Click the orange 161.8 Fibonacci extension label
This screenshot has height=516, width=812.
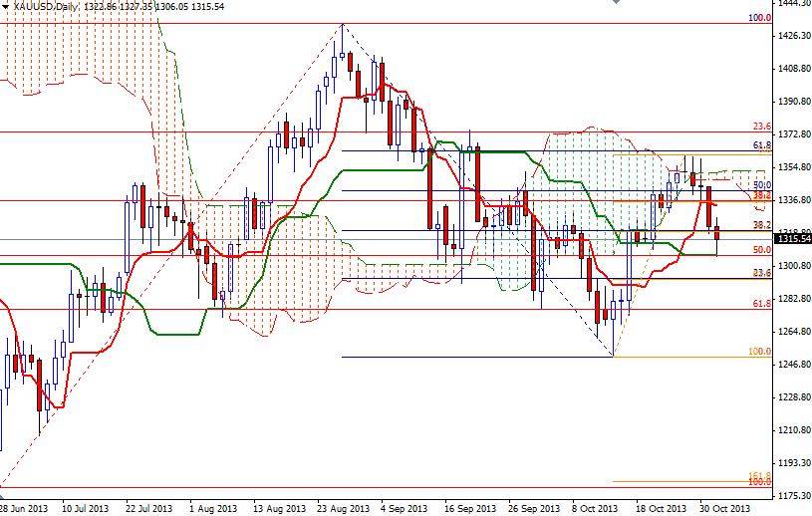(760, 475)
